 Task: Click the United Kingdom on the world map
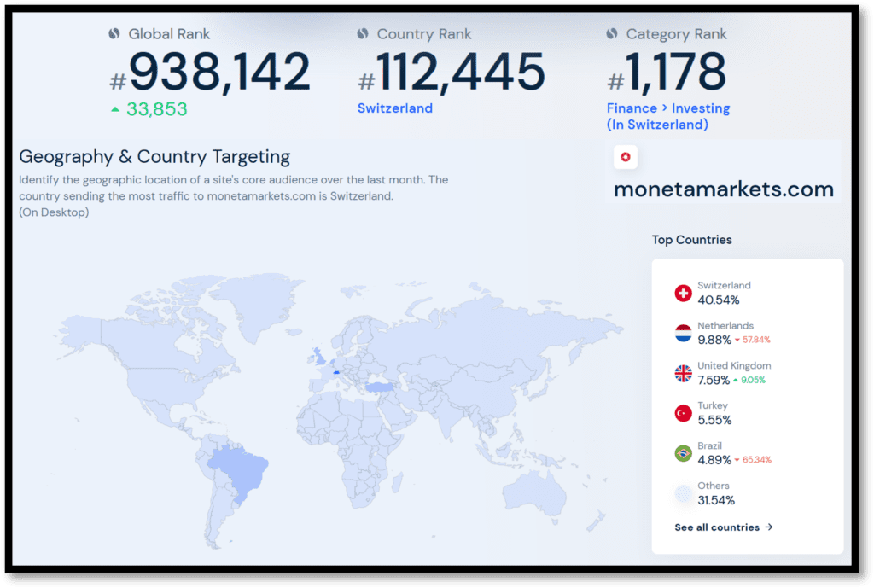click(x=318, y=356)
